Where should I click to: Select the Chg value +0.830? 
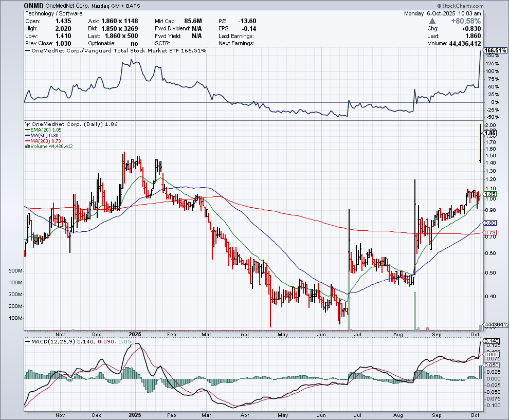[471, 29]
